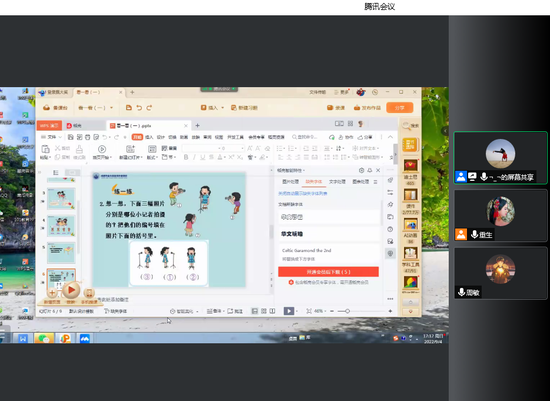Toggle subscript formatting

coord(240,157)
